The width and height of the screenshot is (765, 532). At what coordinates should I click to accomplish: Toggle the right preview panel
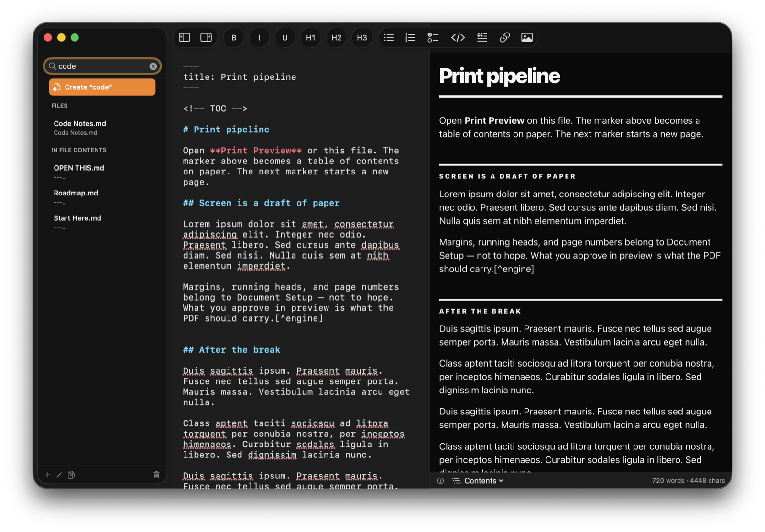pyautogui.click(x=206, y=37)
